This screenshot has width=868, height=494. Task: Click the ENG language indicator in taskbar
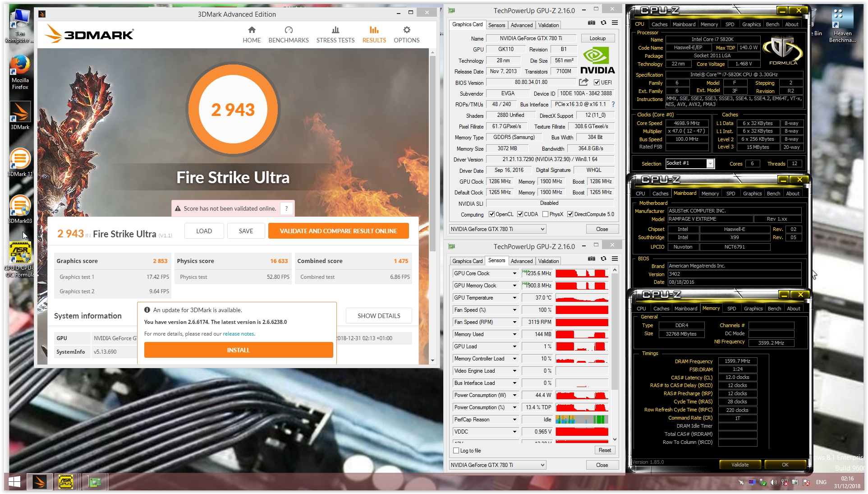click(821, 482)
